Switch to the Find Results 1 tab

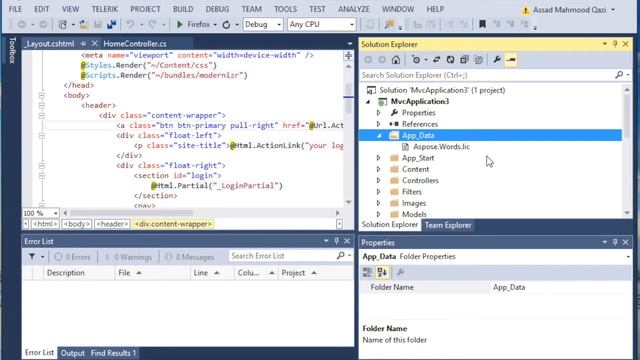tap(113, 353)
